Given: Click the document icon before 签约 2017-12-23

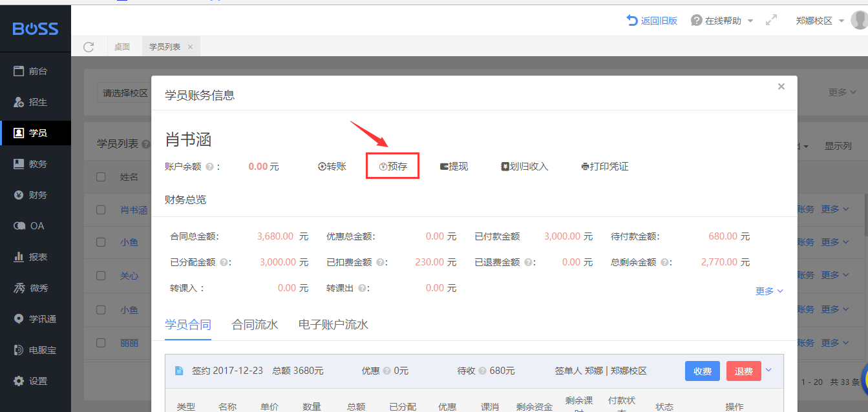Looking at the screenshot, I should click(x=179, y=371).
